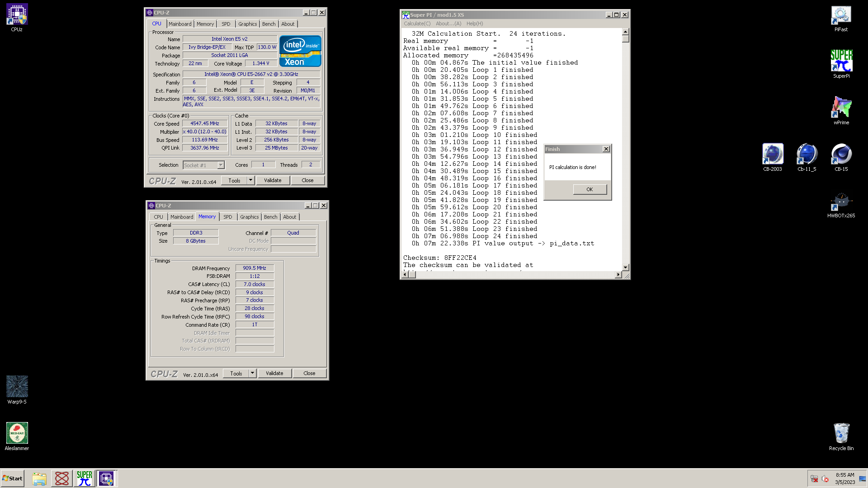Switch to Memory tab in top CPU-Z window
Screen dimensions: 868x488
pyautogui.click(x=205, y=24)
